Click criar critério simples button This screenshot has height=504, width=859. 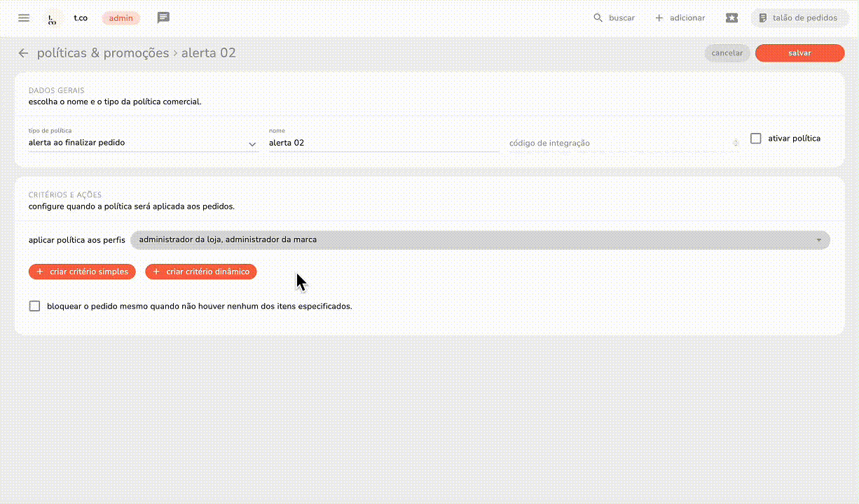pos(82,272)
